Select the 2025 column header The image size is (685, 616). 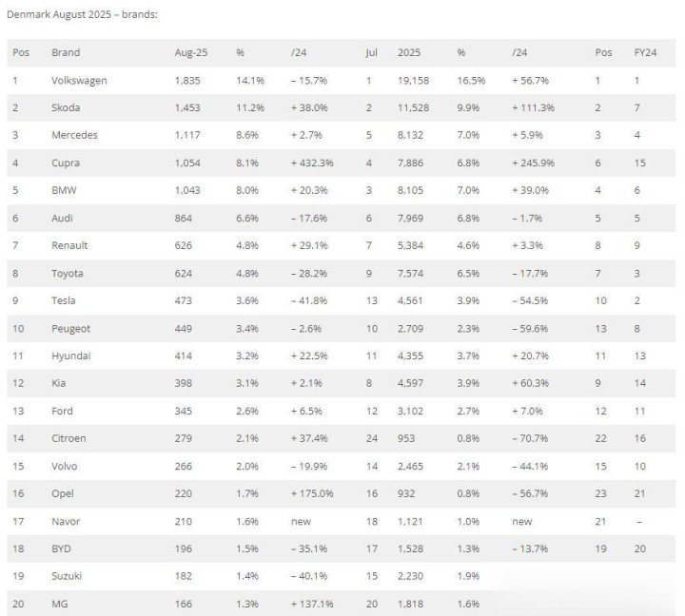coord(409,52)
